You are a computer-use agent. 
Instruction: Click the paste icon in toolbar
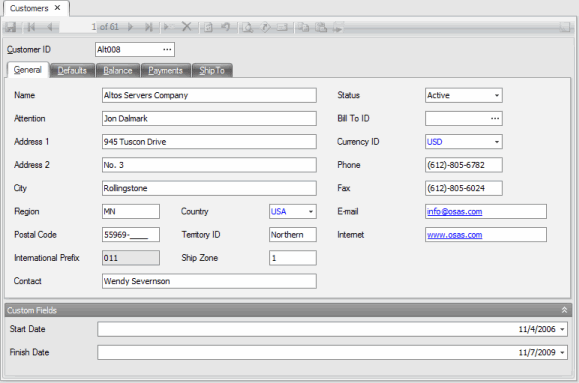(321, 27)
